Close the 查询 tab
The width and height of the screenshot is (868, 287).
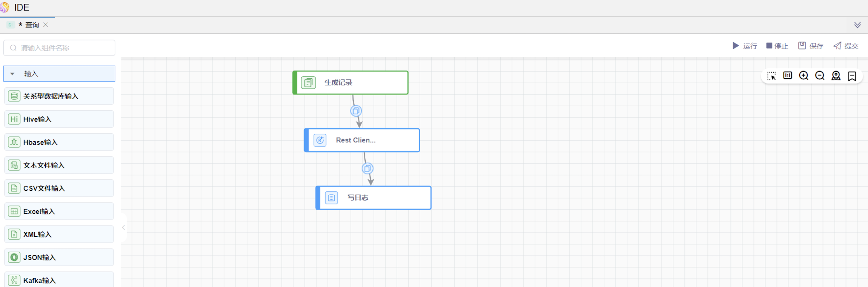[45, 25]
